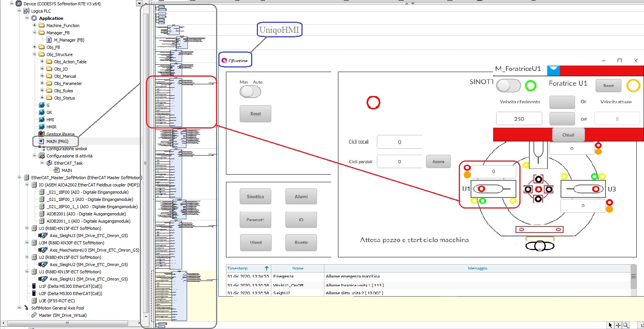Open the Sinottico page

[255, 197]
